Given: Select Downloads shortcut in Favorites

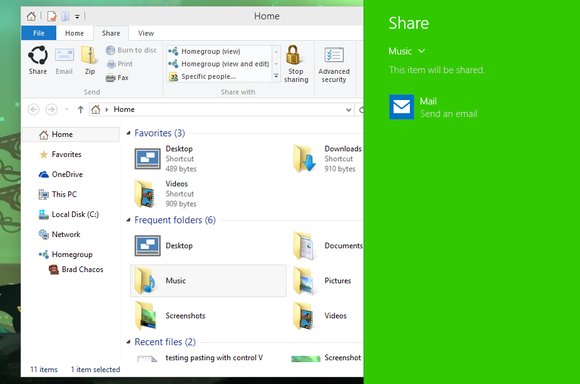Looking at the screenshot, I should point(327,159).
